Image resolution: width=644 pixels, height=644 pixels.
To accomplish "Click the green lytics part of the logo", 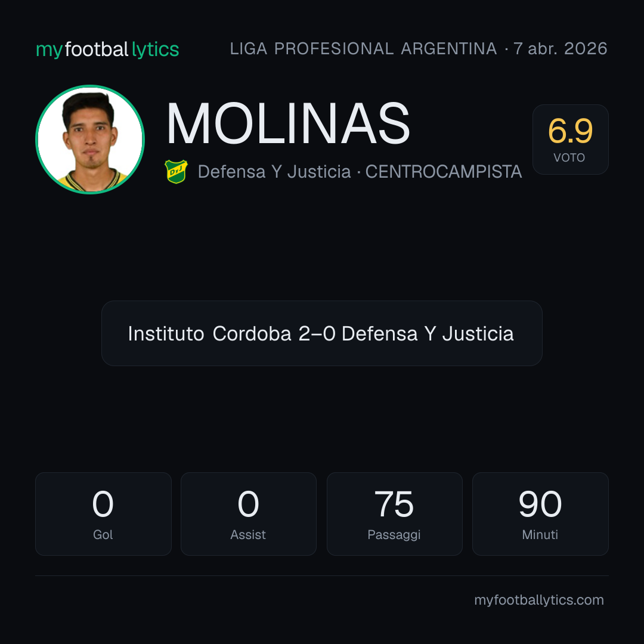I will 155,49.
